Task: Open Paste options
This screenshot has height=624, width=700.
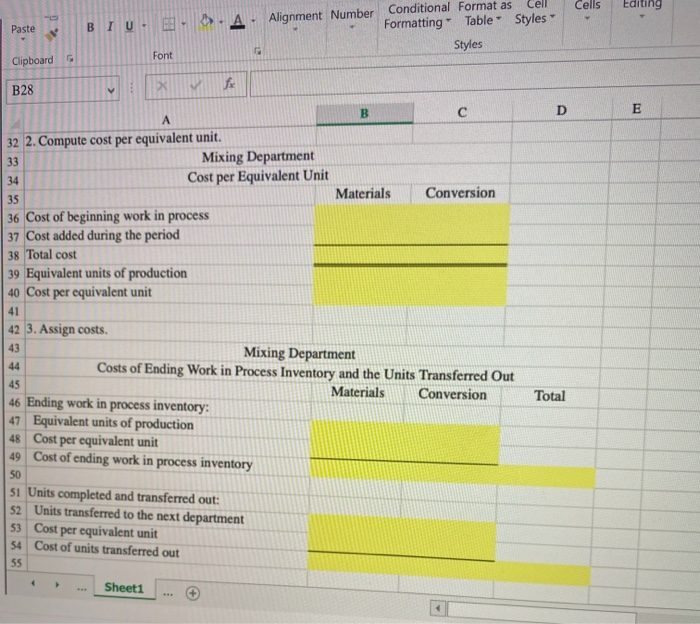Action: [23, 32]
